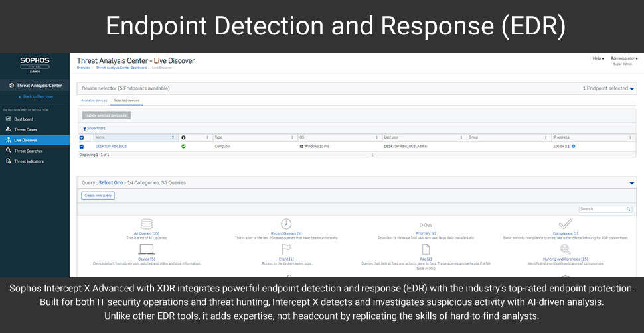
Task: Click the Select One query link
Action: click(110, 182)
